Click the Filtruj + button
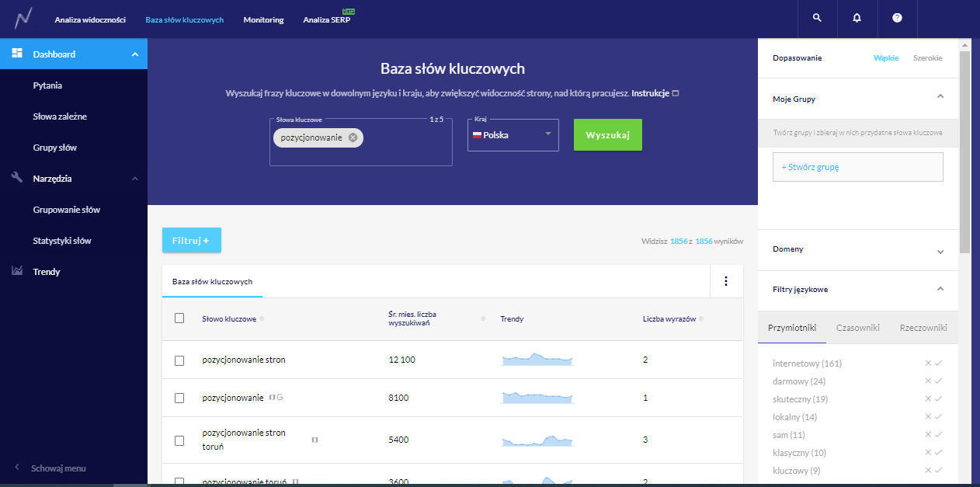Viewport: 980px width, 487px height. (191, 241)
